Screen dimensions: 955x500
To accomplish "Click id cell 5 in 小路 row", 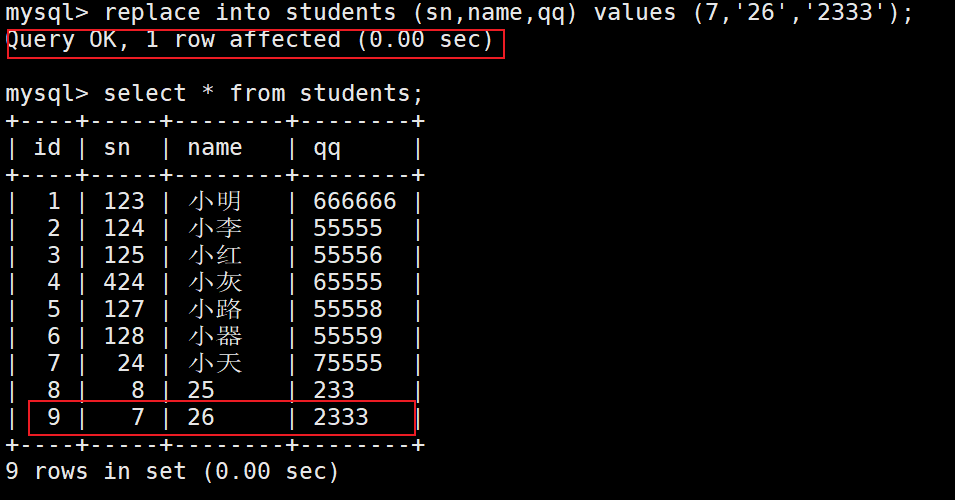I will pos(54,309).
